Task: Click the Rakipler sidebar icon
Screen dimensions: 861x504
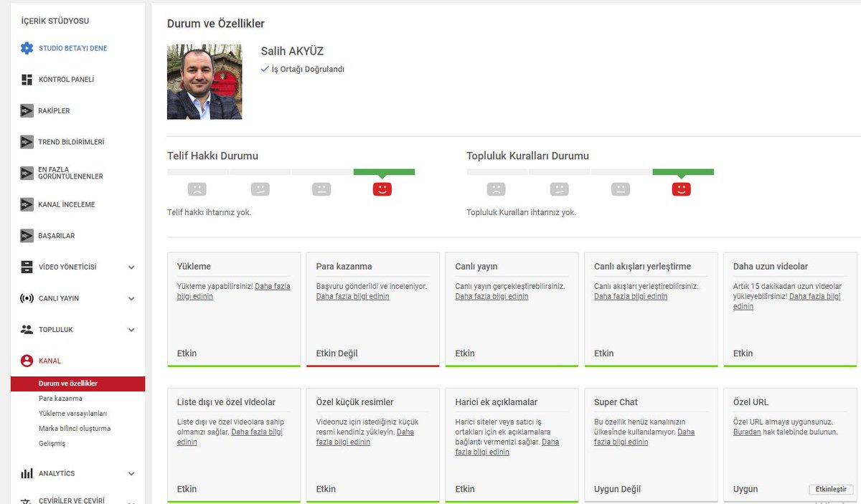Action: pos(27,110)
